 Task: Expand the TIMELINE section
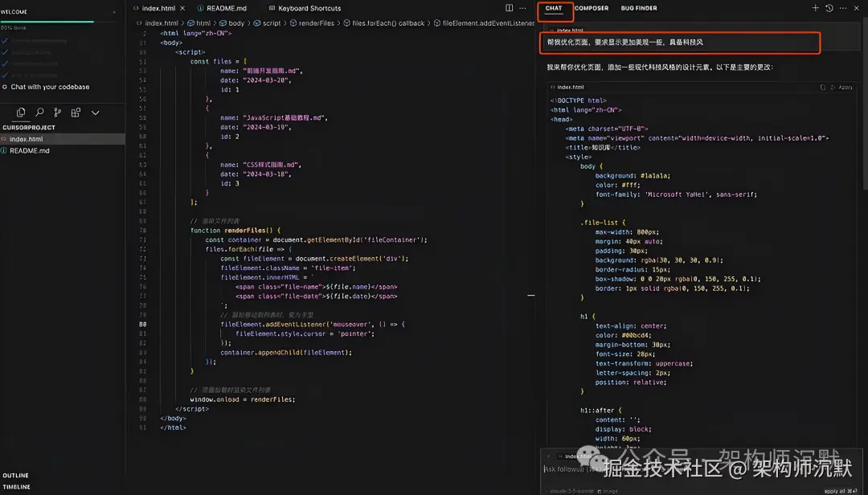pos(17,487)
